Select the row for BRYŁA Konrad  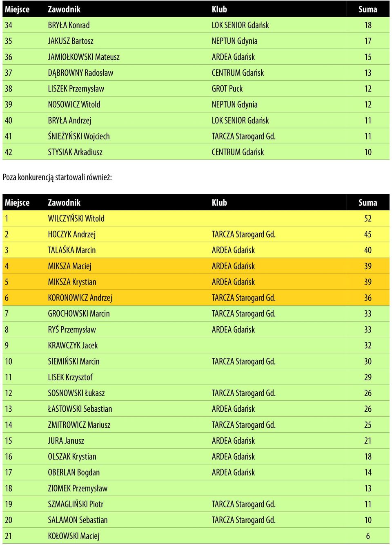click(x=196, y=25)
